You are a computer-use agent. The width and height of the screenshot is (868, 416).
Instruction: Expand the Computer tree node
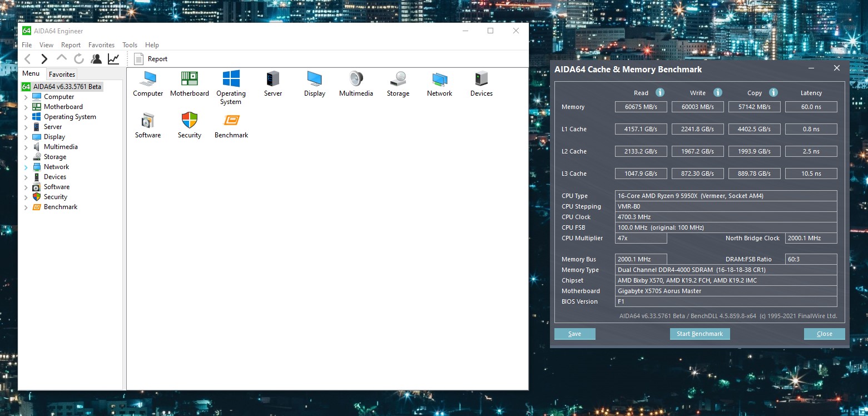[26, 97]
